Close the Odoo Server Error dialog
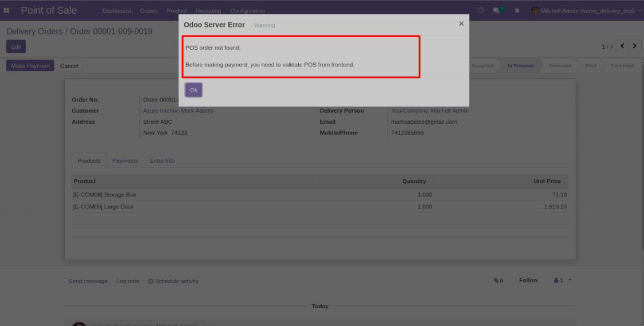 [461, 24]
